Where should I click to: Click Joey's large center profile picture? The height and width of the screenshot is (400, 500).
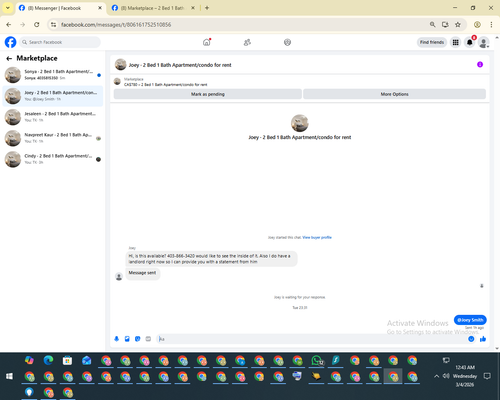[x=300, y=123]
